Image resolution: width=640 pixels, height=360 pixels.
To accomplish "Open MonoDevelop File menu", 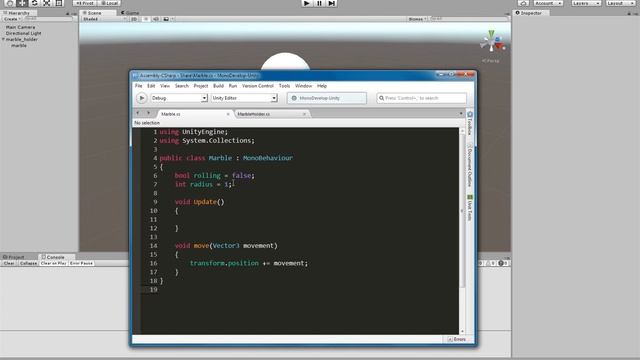I will point(139,86).
